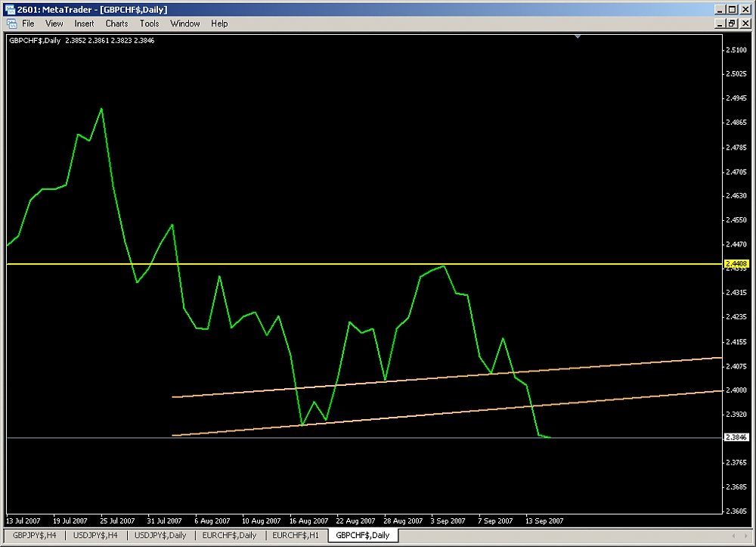Open the Tools menu
This screenshot has width=756, height=547.
click(149, 23)
